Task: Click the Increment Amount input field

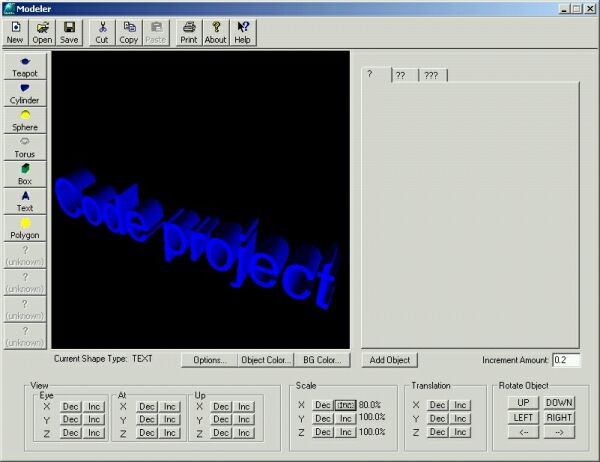Action: coord(566,360)
